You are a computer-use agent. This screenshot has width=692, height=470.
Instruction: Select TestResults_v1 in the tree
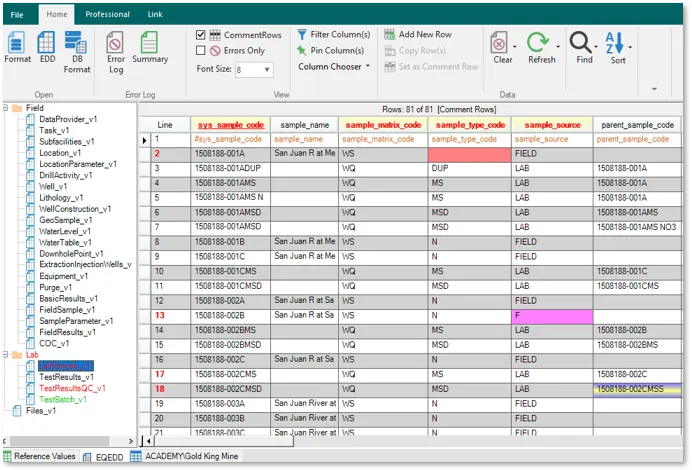(67, 377)
